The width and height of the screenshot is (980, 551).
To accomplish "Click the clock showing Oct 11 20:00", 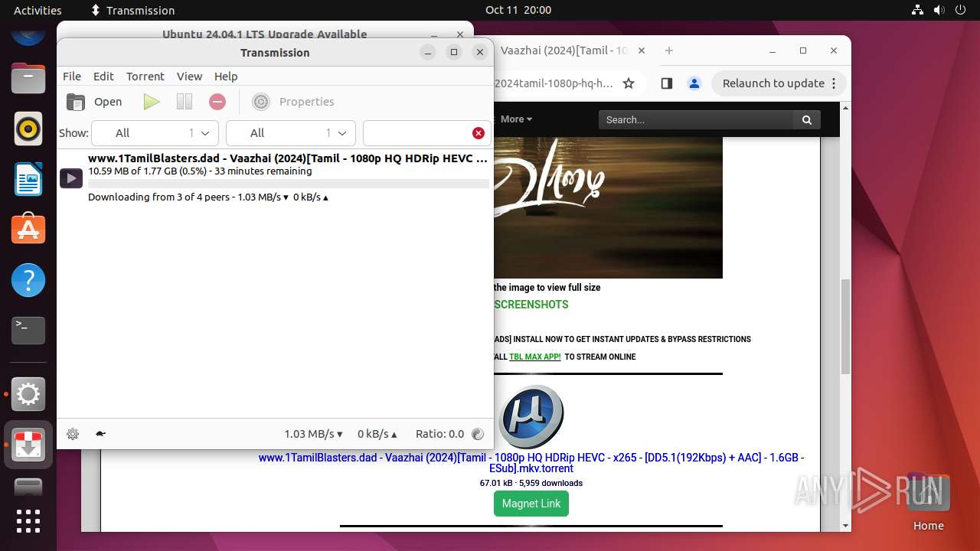I will click(518, 10).
